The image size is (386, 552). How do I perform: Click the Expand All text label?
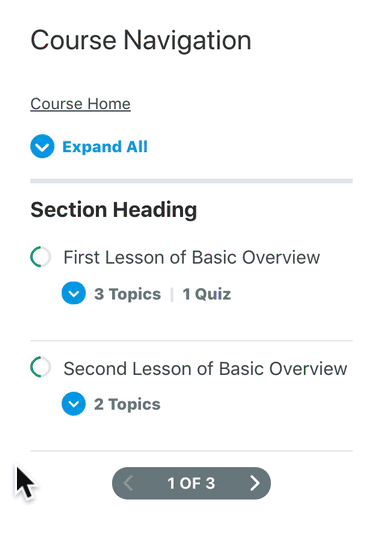pos(105,147)
